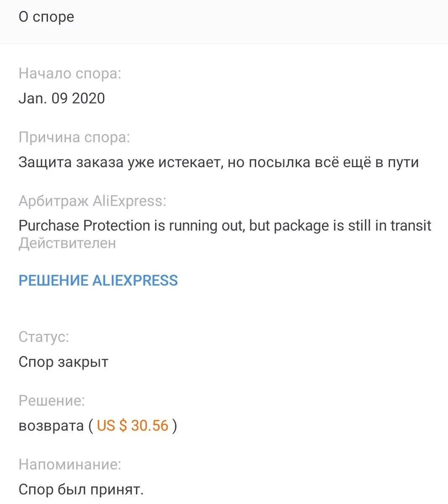The image size is (448, 504).
Task: Click the month "Jan." in the start date
Action: [x=32, y=98]
